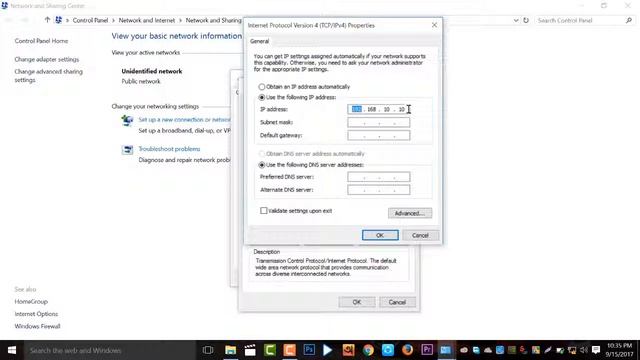Image resolution: width=640 pixels, height=360 pixels.
Task: Refresh the Control Panel address bar
Action: 526,20
